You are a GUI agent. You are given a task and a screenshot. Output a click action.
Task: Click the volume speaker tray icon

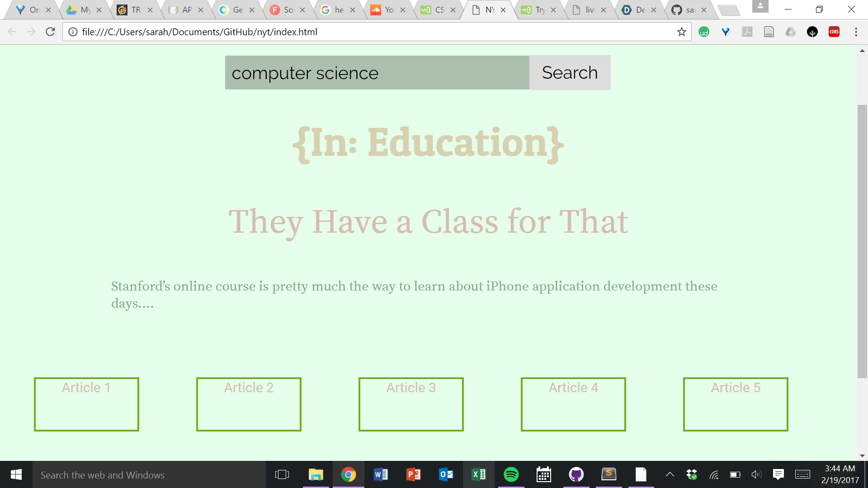coord(756,474)
